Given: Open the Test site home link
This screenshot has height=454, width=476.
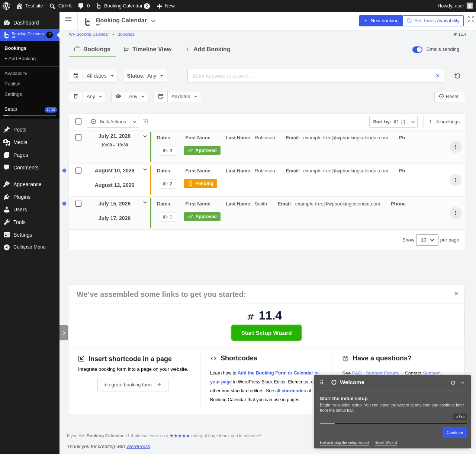Looking at the screenshot, I should (30, 6).
